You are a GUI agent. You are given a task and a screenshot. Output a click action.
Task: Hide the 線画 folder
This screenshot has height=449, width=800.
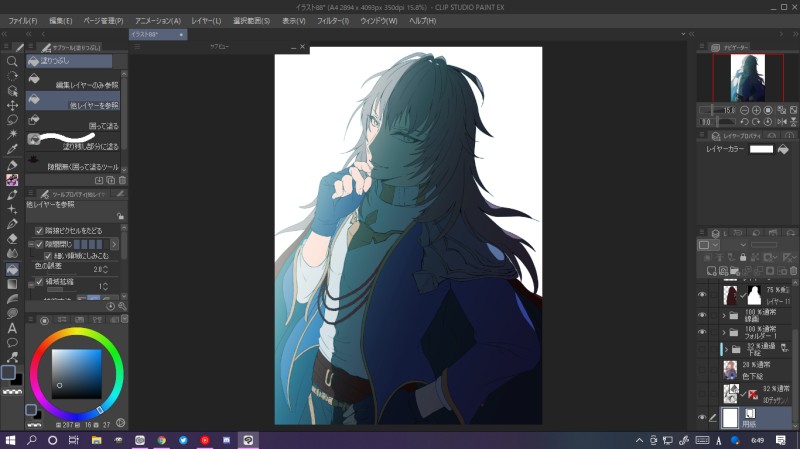pos(702,315)
